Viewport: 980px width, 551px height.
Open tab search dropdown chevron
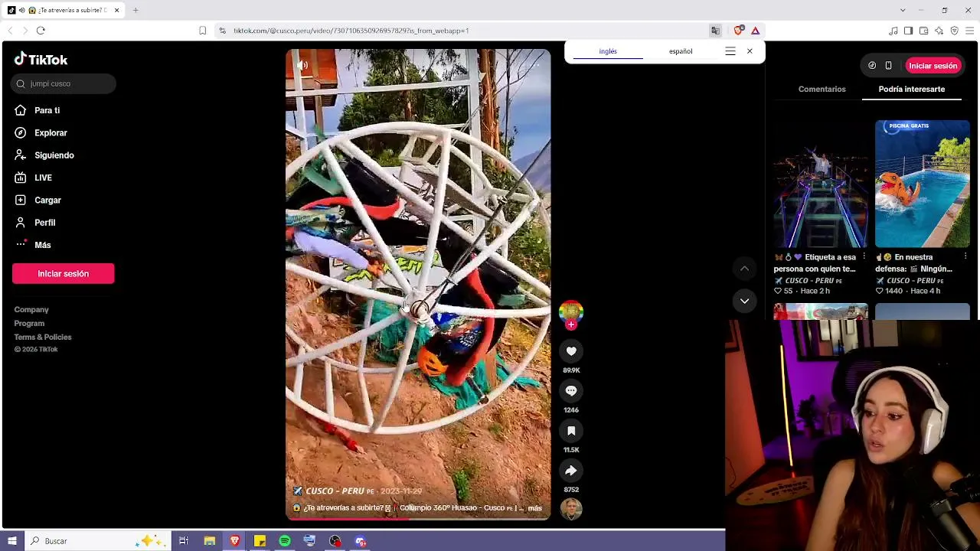903,10
